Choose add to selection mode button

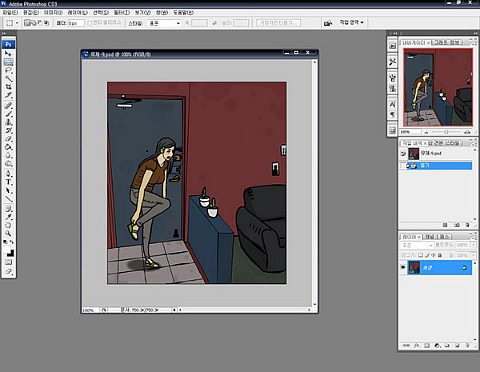[33, 23]
